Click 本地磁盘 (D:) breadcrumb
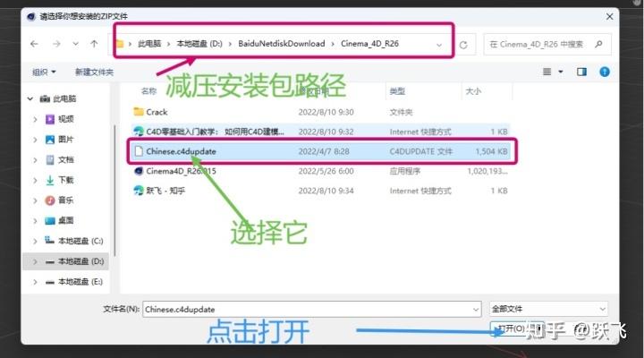 tap(199, 44)
